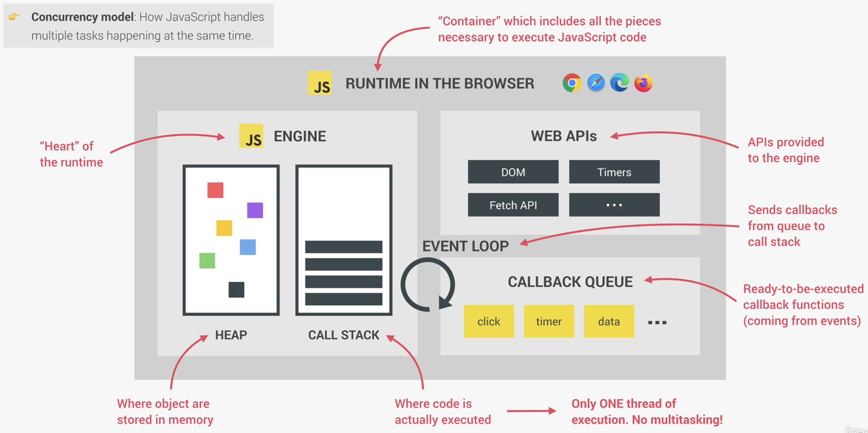Click the red square in heap

click(x=215, y=190)
